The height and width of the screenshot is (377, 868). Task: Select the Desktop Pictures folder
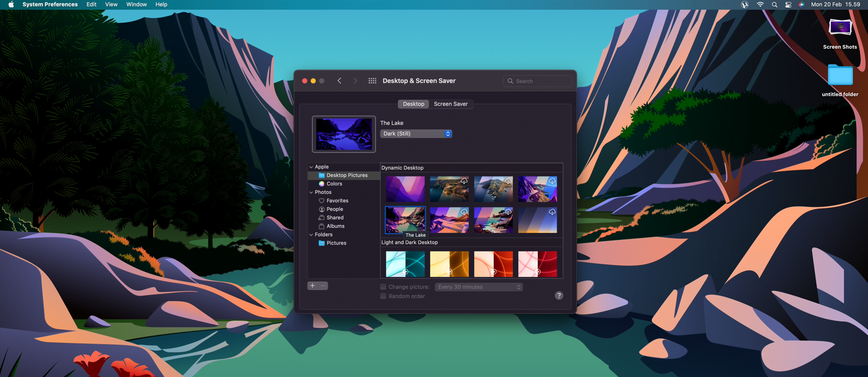344,176
